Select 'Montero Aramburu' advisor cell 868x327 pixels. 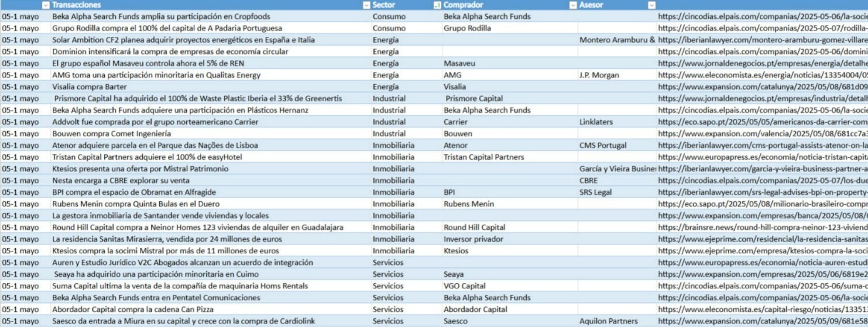(x=617, y=40)
